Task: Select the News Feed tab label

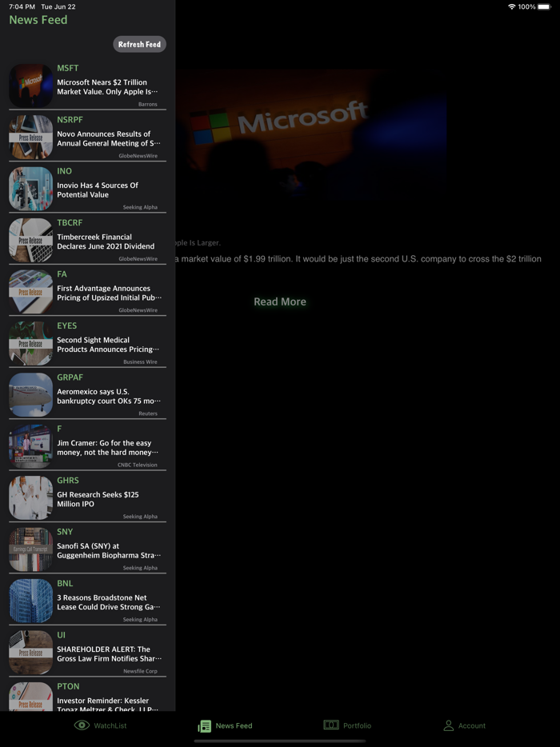Action: [x=234, y=725]
